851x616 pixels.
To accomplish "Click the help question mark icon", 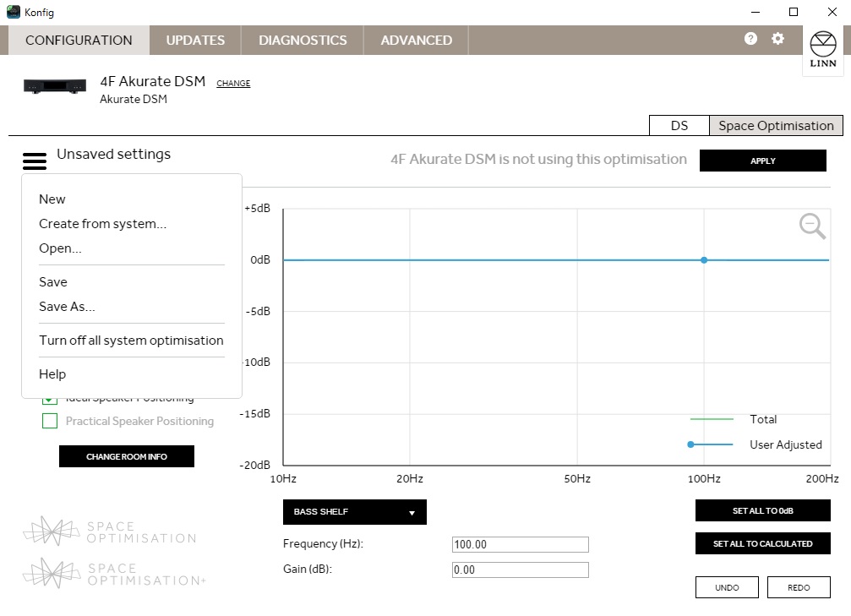I will coord(750,39).
